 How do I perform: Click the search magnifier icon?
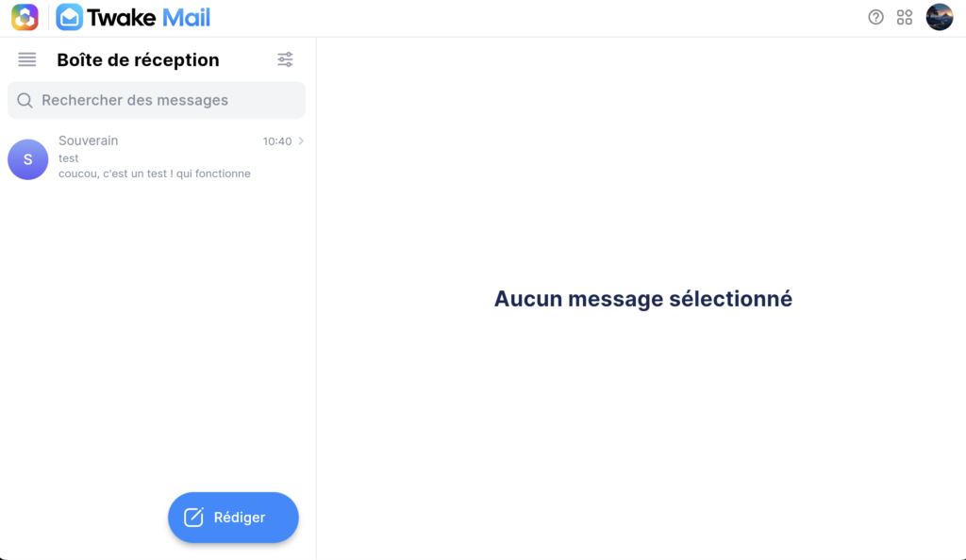click(25, 100)
